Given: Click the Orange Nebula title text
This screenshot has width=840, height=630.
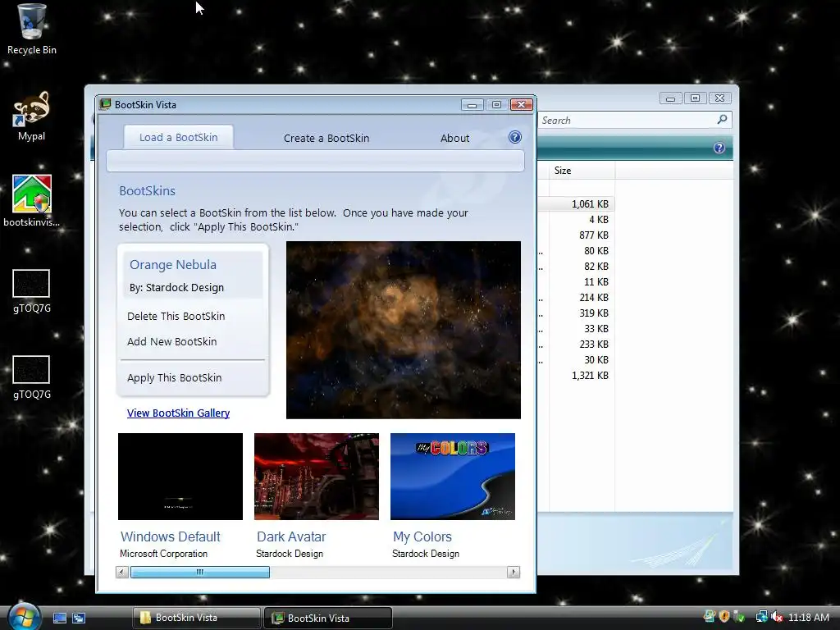Looking at the screenshot, I should 173,265.
